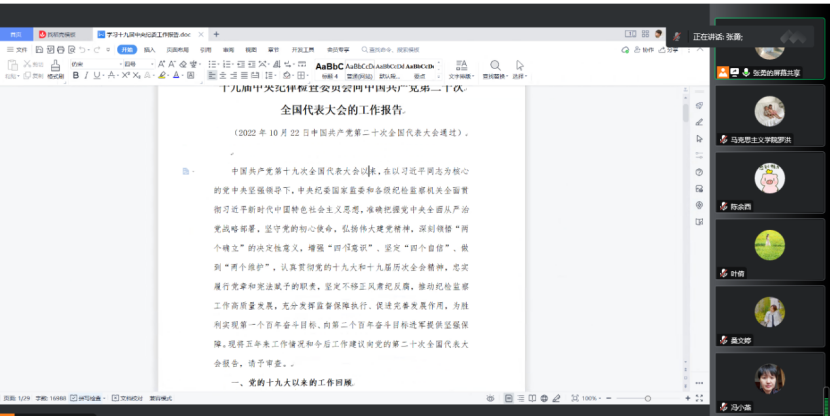Switch to the View ribbon tab
The image size is (830, 416).
click(251, 50)
